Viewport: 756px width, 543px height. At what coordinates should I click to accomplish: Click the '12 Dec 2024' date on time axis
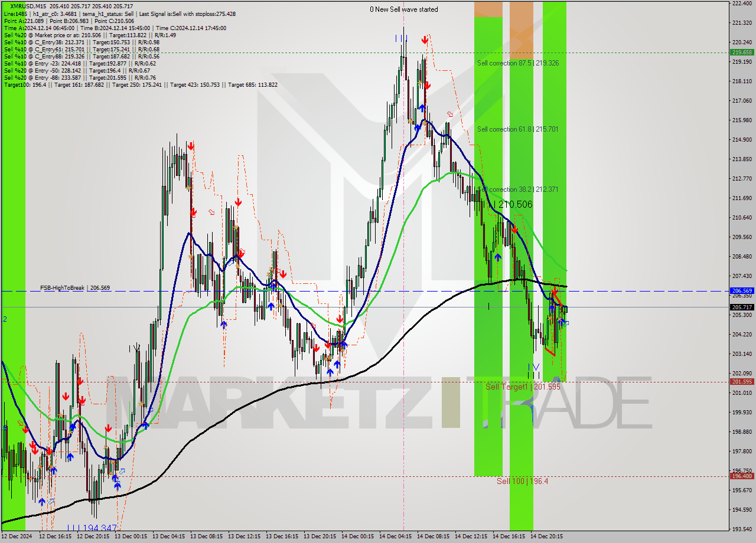coord(17,537)
